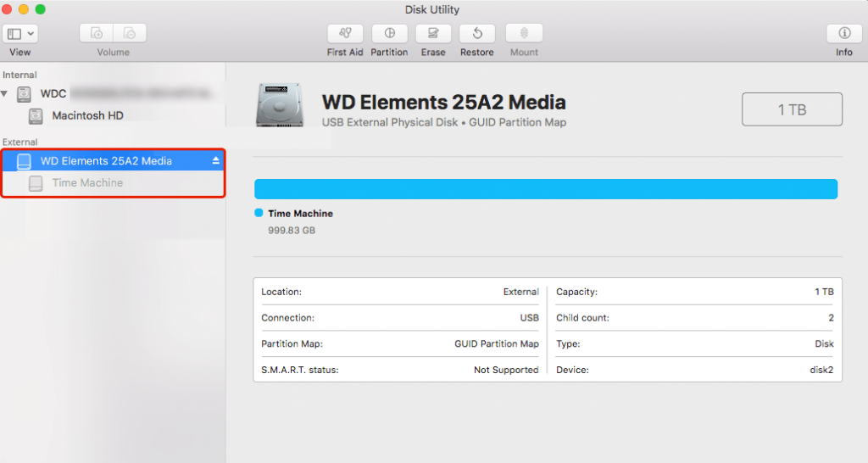Select WD Elements 25A2 Media in sidebar
Viewport: 868px width, 463px height.
(113, 160)
